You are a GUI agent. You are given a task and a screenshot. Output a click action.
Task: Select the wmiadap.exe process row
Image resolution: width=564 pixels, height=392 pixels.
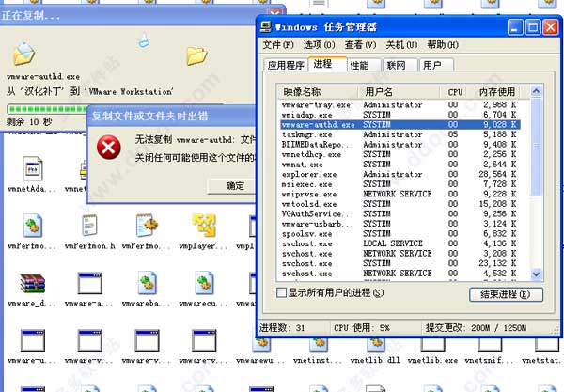pos(399,115)
